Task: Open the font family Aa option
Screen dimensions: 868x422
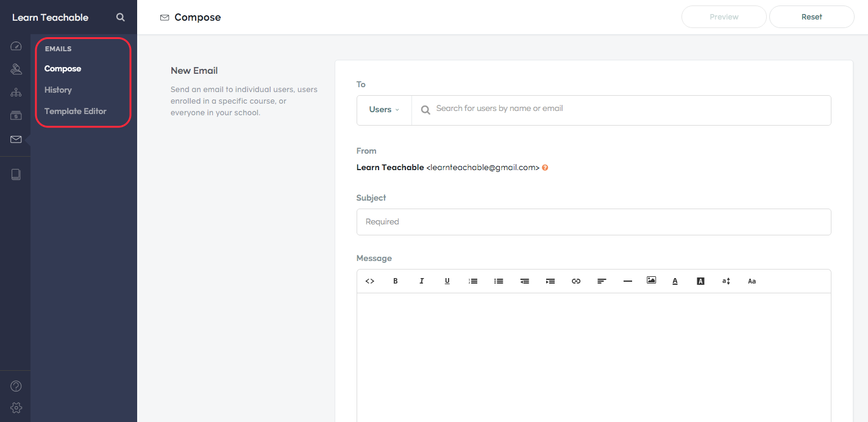Action: [752, 281]
